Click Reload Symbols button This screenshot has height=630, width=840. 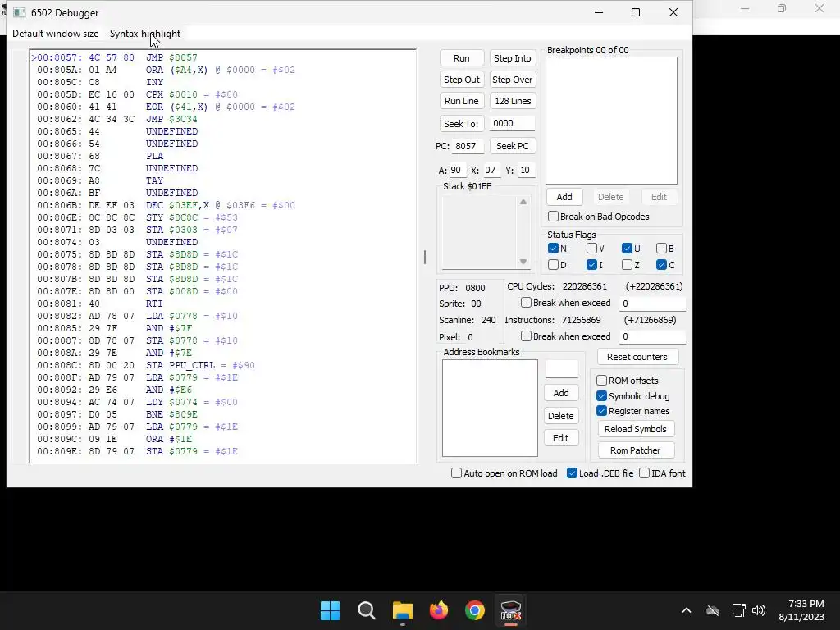[x=636, y=429]
